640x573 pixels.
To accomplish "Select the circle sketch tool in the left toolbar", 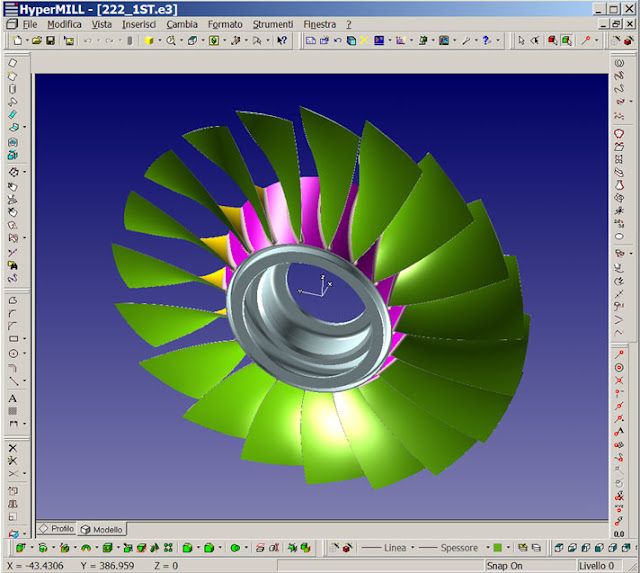I will pos(13,353).
